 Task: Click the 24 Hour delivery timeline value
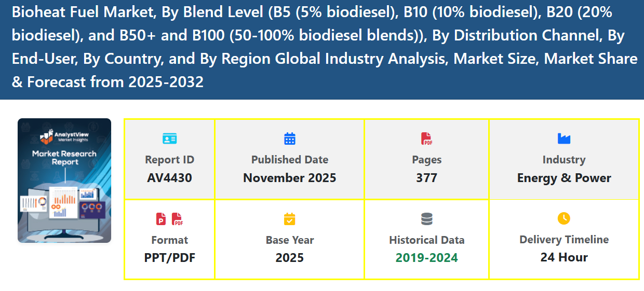coord(564,257)
